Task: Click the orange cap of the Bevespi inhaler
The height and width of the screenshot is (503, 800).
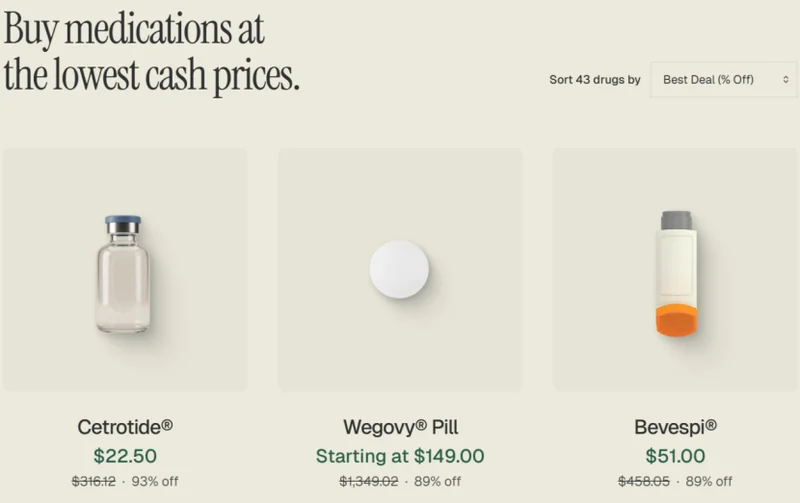Action: pos(675,320)
